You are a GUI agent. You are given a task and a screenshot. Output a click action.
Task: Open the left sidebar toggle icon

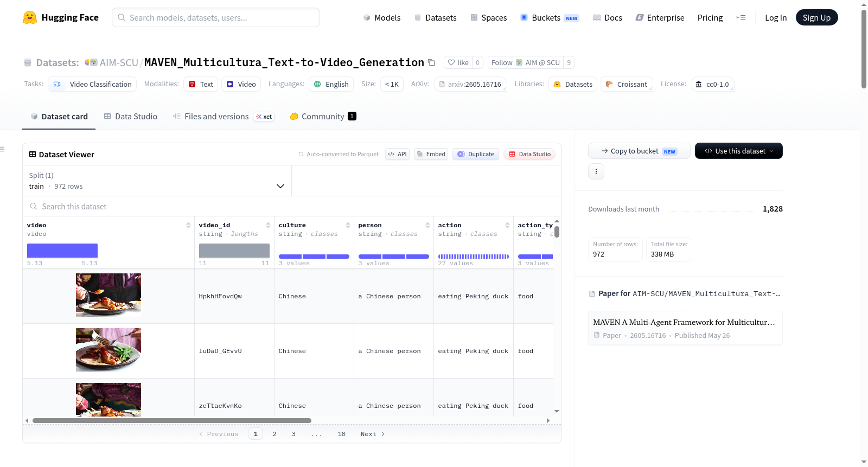(2, 149)
